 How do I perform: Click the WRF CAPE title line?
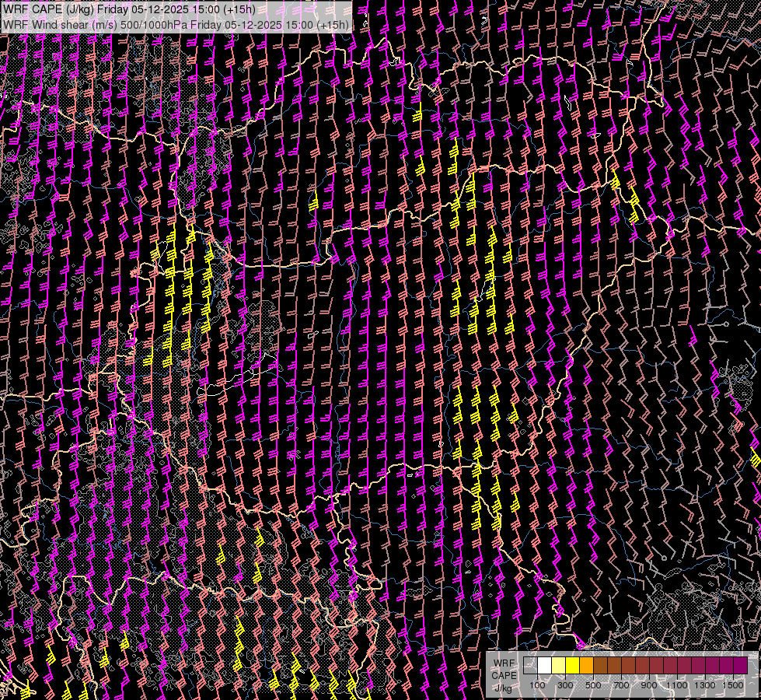click(128, 9)
